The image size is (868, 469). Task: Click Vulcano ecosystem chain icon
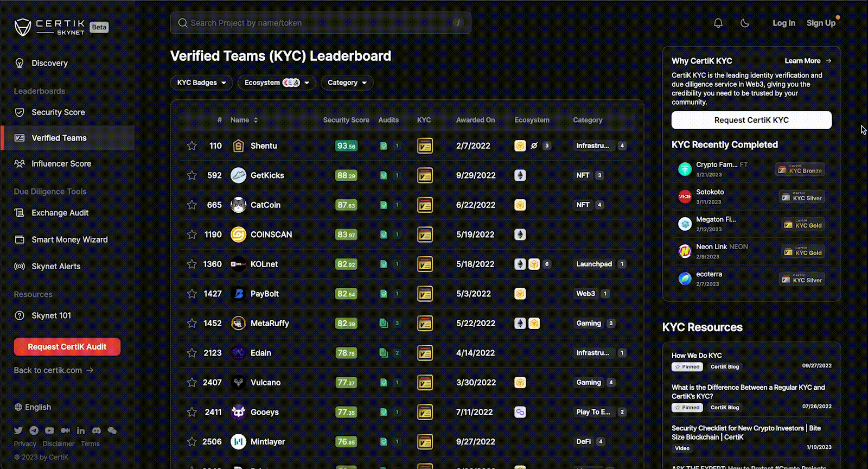520,382
